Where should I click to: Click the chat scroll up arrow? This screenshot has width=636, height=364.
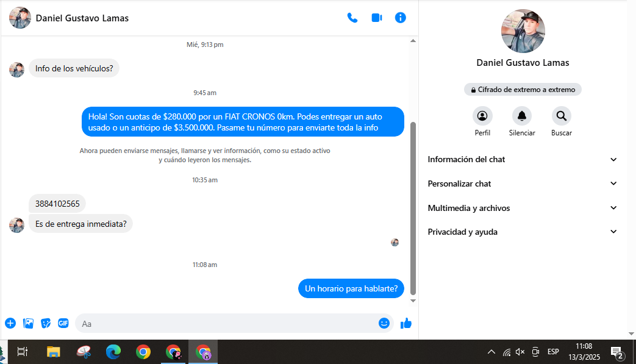[413, 40]
